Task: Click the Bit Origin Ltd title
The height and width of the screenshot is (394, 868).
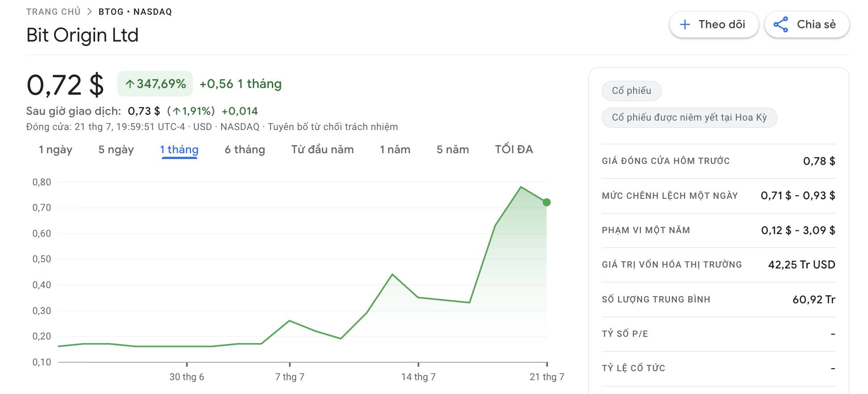Action: (83, 35)
